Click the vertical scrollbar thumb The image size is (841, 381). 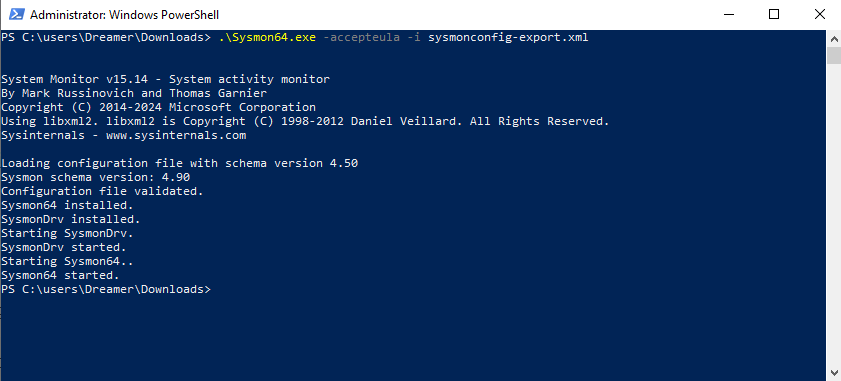click(x=834, y=56)
